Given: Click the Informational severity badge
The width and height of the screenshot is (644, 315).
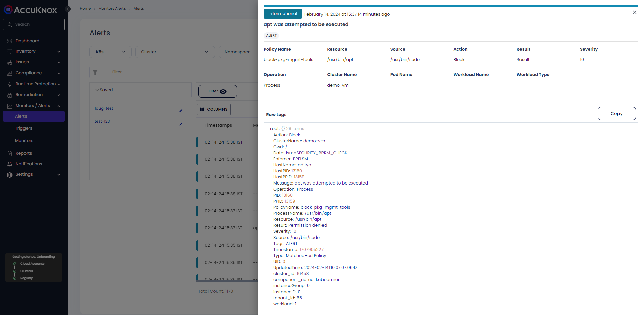Looking at the screenshot, I should [283, 14].
